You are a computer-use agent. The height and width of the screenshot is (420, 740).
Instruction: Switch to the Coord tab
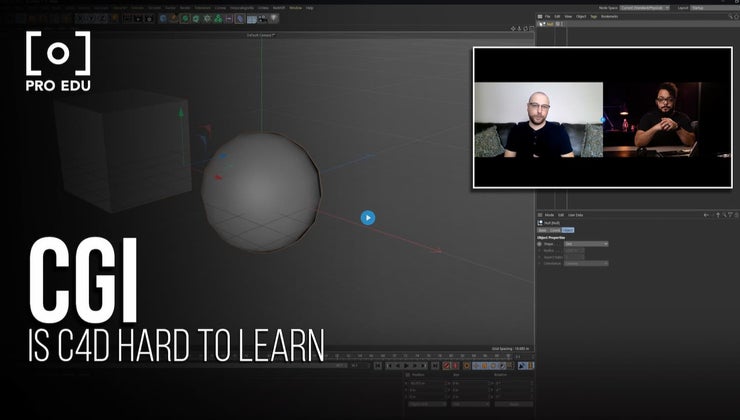(555, 230)
